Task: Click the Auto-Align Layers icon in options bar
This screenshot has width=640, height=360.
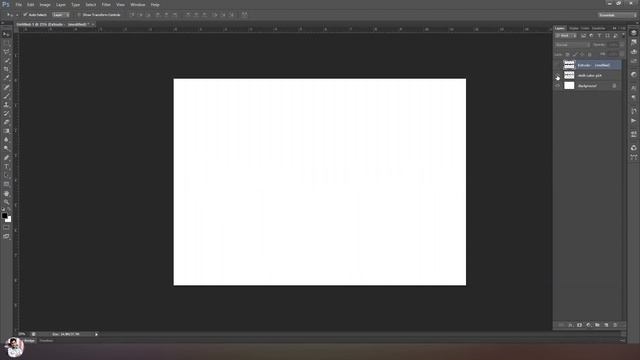Action: 244,15
